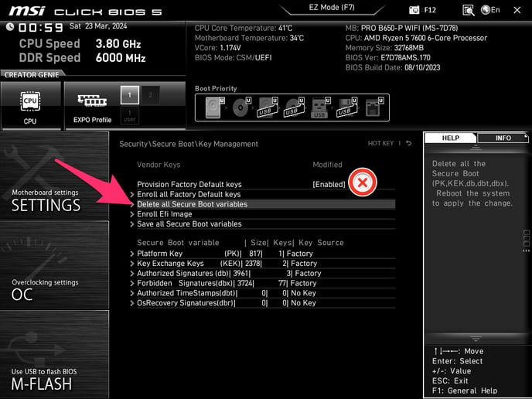Click the Security\Secure Boot\Key Management breadcrumb
This screenshot has height=399, width=532.
point(189,144)
